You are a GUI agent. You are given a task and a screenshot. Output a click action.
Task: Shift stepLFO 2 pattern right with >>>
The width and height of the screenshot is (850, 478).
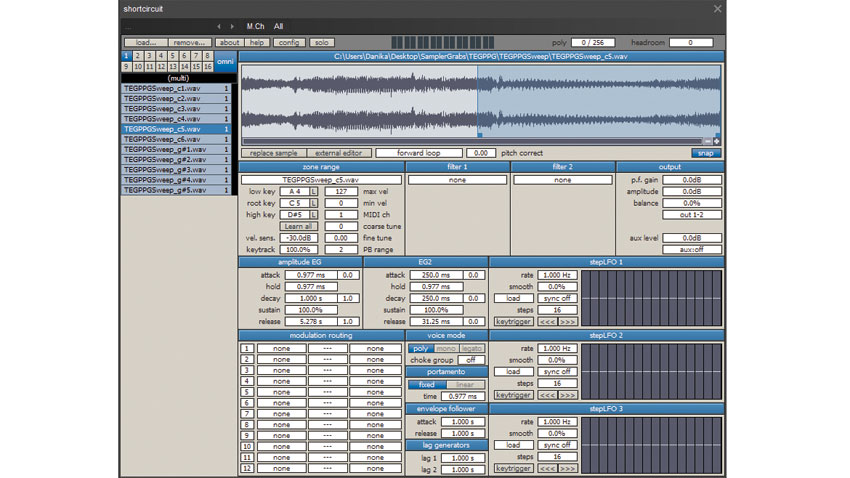(567, 395)
